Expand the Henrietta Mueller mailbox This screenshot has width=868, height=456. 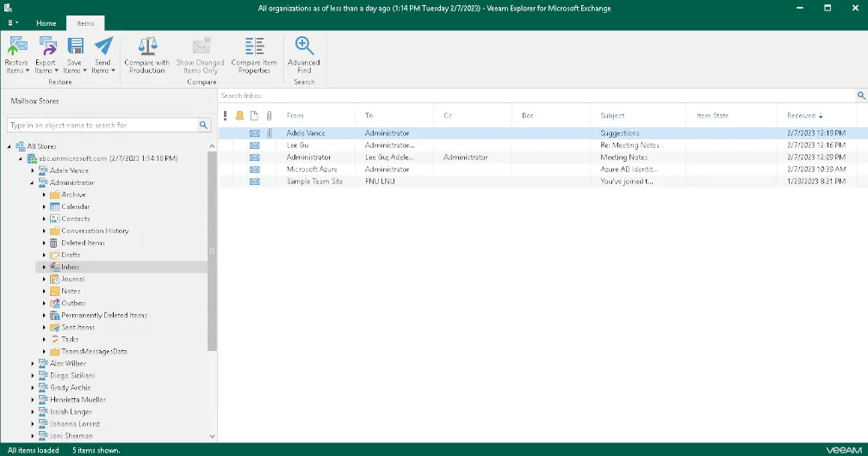(33, 399)
